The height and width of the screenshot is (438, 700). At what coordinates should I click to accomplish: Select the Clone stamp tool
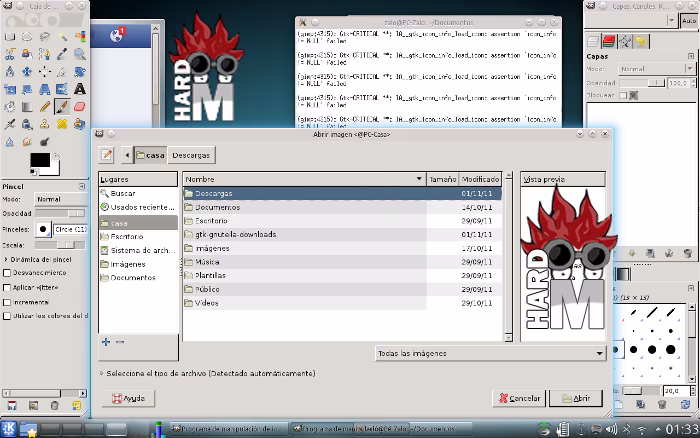tap(45, 124)
